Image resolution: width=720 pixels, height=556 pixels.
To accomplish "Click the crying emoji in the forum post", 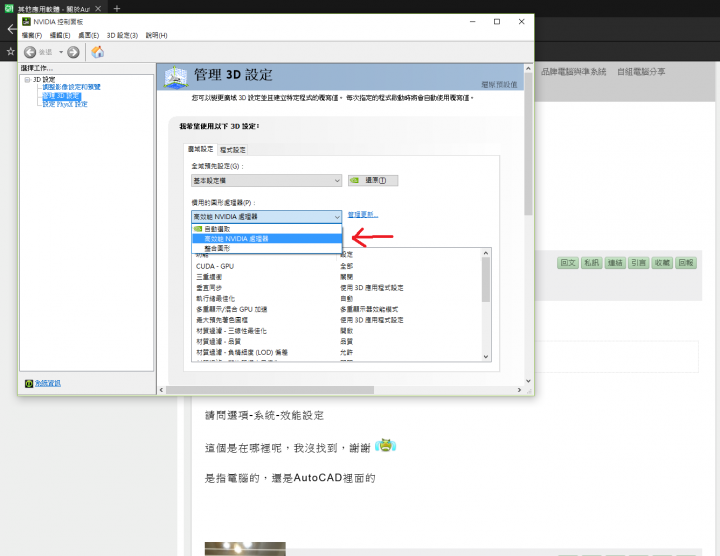I will 385,445.
